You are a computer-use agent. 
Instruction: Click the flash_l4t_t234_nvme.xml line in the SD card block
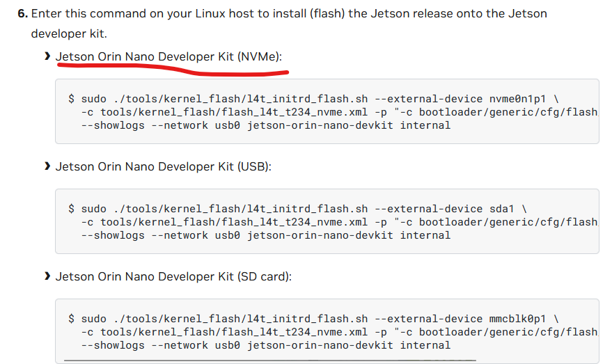340,332
